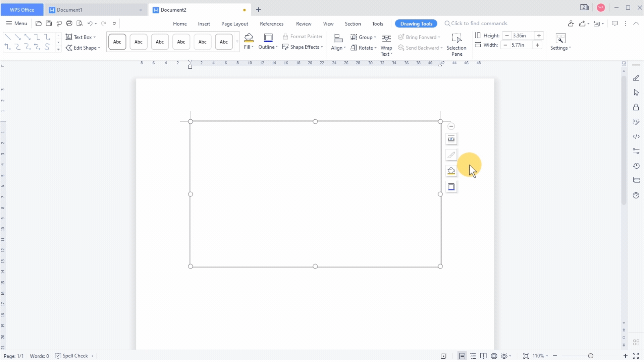644x362 pixels.
Task: Apply fill with the Fill bucket icon
Action: tap(249, 38)
